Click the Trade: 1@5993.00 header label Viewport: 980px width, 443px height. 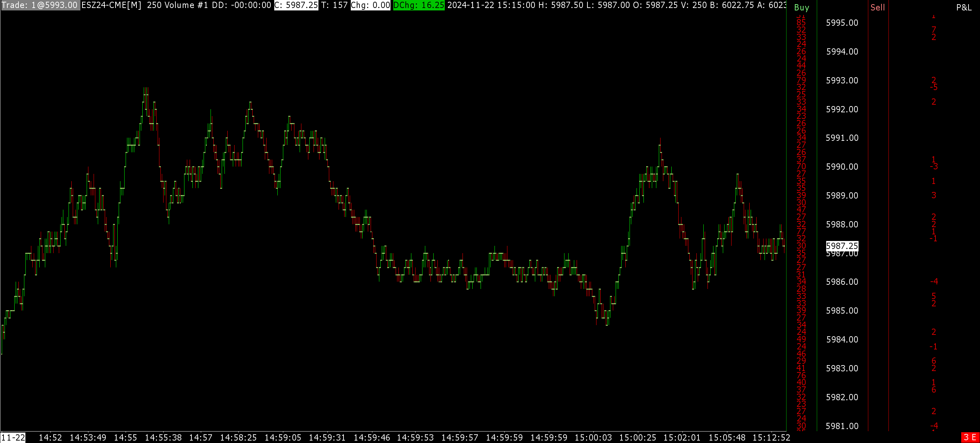coord(40,5)
